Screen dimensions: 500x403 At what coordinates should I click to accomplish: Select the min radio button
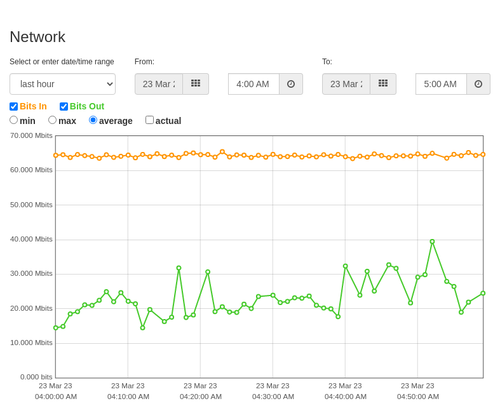pos(14,120)
